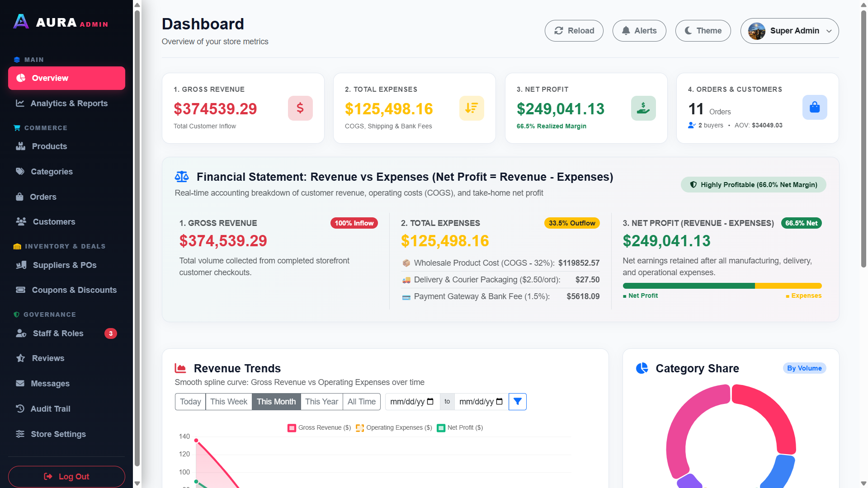Click the 66.5% Net badge
The height and width of the screenshot is (488, 868).
point(801,223)
